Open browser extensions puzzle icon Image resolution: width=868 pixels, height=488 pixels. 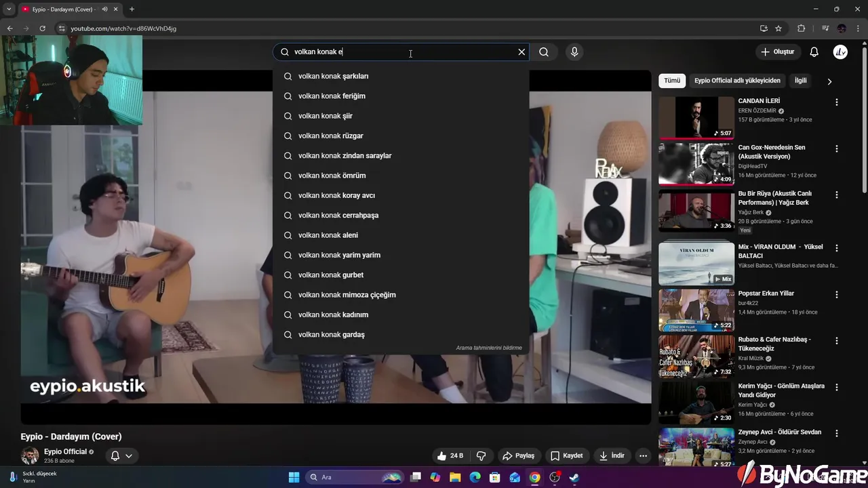click(x=801, y=28)
